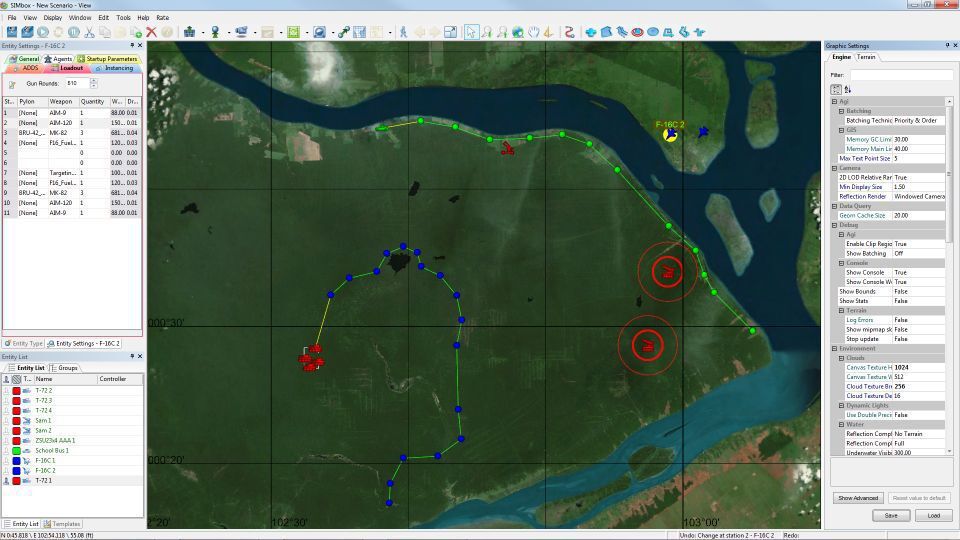Click the scissors Cut icon in toolbar
Viewport: 960px width, 540px height.
(x=89, y=32)
